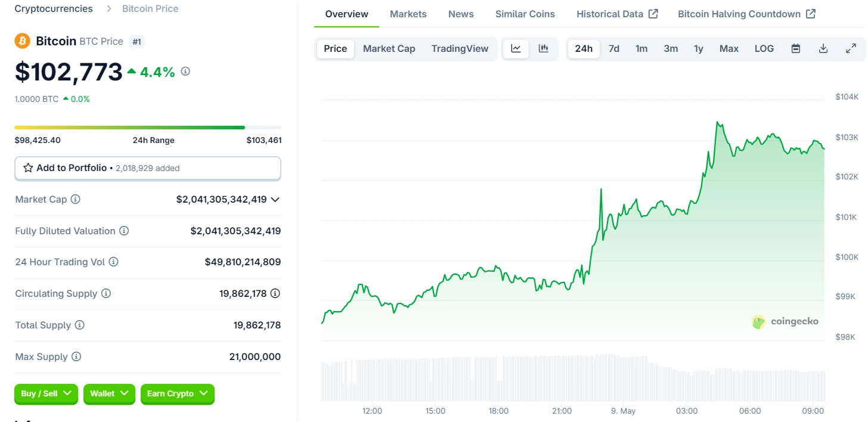Click the Fully Diluted Valuation amount
This screenshot has width=868, height=422.
coord(235,231)
